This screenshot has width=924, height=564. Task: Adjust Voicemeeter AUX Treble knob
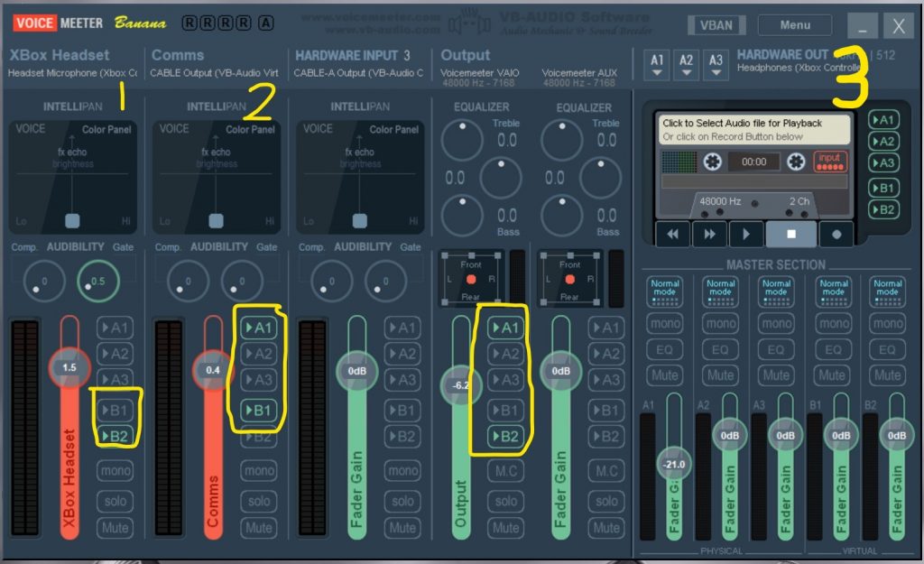click(x=561, y=140)
